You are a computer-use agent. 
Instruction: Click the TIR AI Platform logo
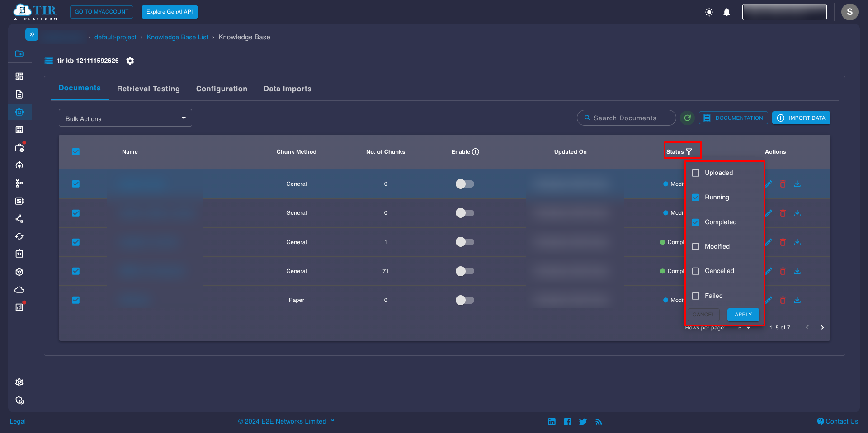click(x=35, y=12)
